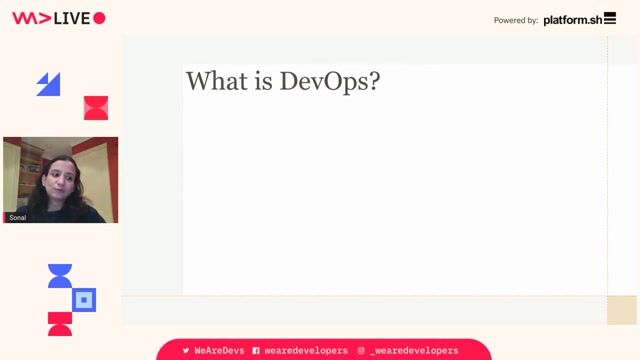Open the WeAreDevs Twitter handle
This screenshot has height=360, width=640.
coord(219,351)
